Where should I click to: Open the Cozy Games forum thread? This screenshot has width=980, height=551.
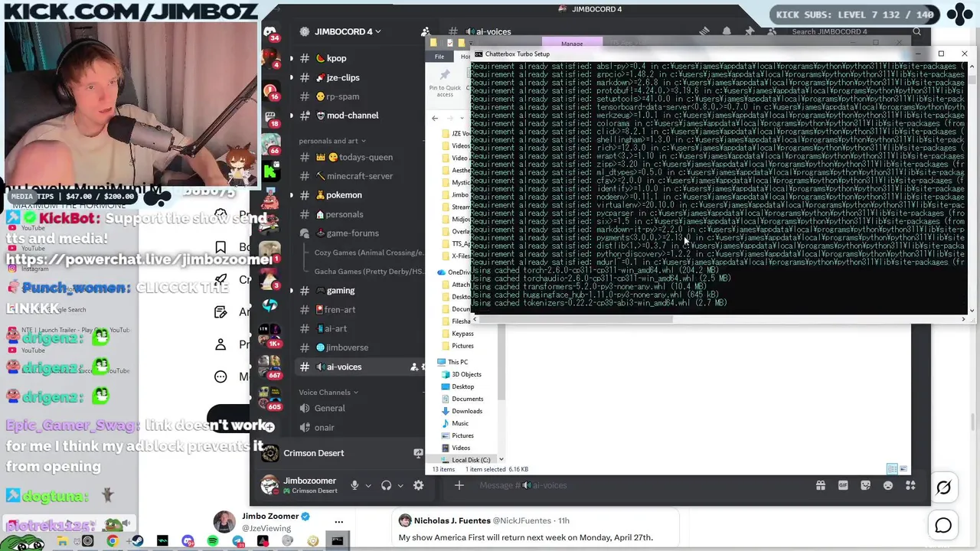pos(368,253)
